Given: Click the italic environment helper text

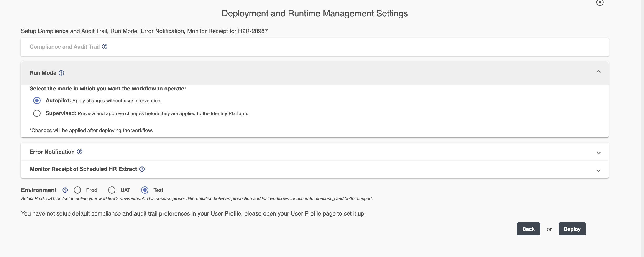Looking at the screenshot, I should [x=197, y=199].
